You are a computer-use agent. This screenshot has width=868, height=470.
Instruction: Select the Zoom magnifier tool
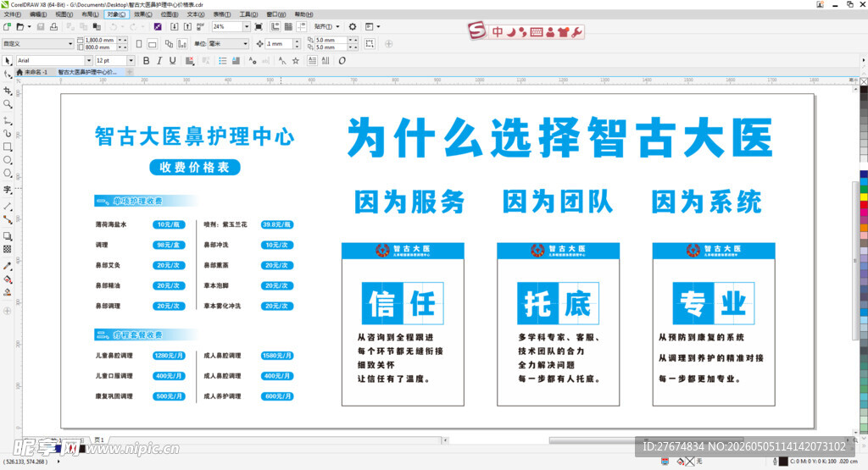[x=7, y=104]
